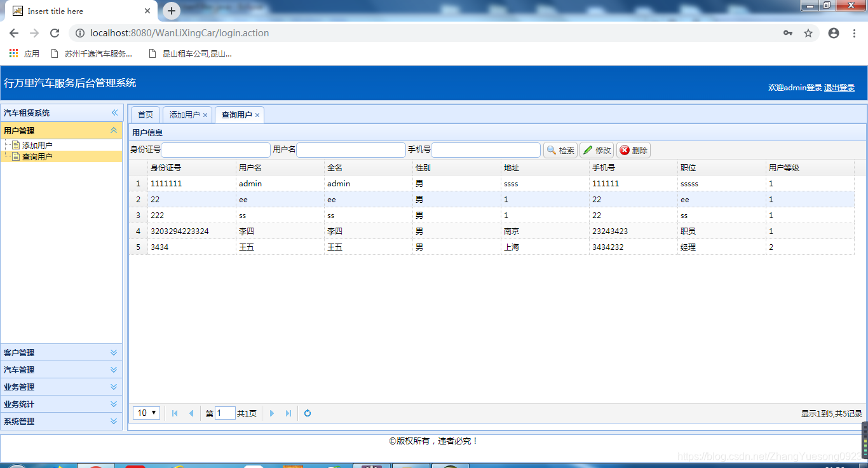Click the phone cell 23243423
The image size is (868, 468).
tap(634, 231)
